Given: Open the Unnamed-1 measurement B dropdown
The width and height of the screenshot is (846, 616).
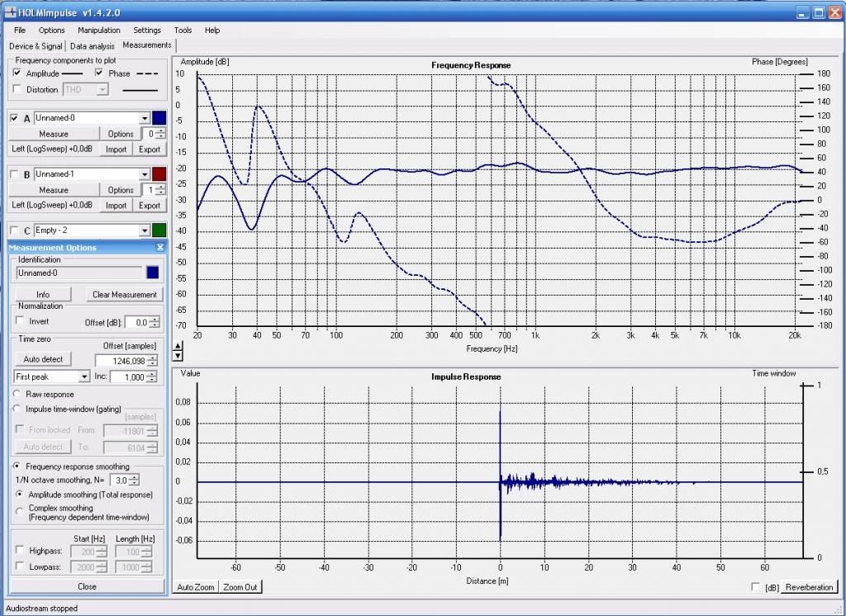Looking at the screenshot, I should coord(144,174).
